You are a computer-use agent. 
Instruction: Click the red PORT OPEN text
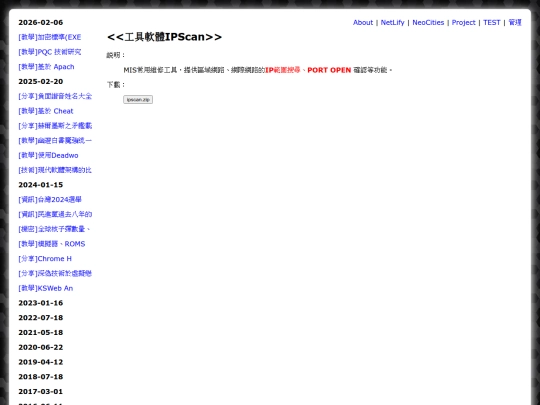coord(329,70)
